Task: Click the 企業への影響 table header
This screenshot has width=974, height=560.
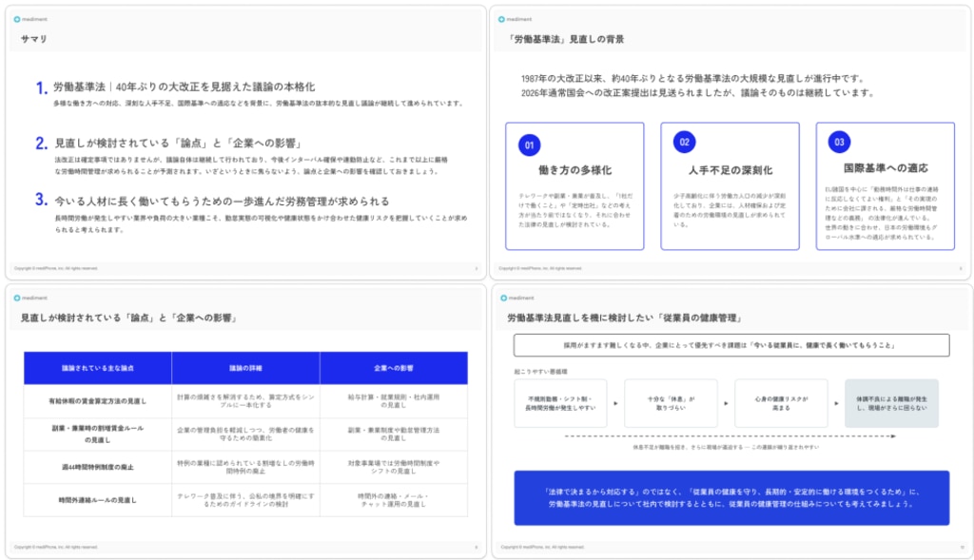Action: 394,368
